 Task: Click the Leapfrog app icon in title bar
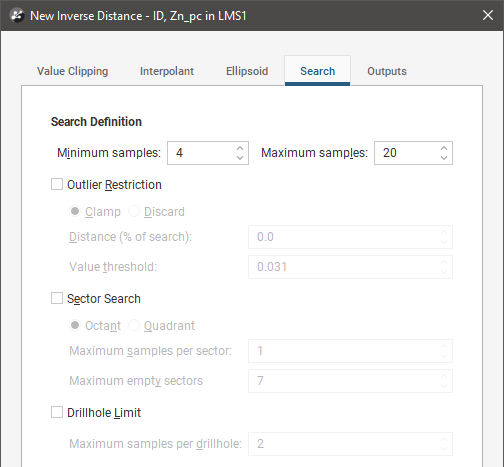17,15
